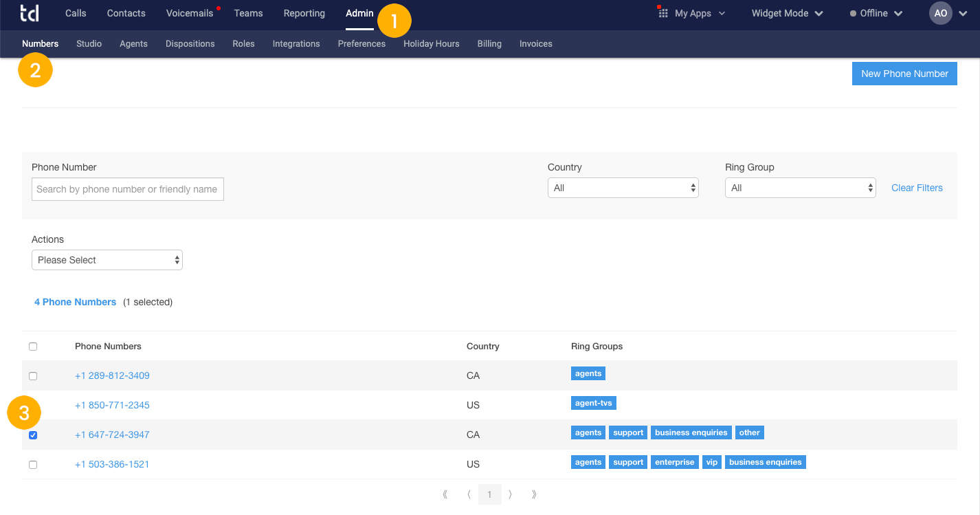Open the My Apps grid icon
Screen dimensions: 980x515
tap(663, 13)
